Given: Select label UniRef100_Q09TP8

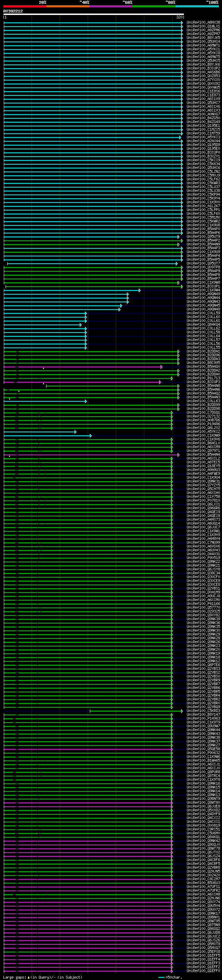Looking at the screenshot, I should (x=203, y=267).
